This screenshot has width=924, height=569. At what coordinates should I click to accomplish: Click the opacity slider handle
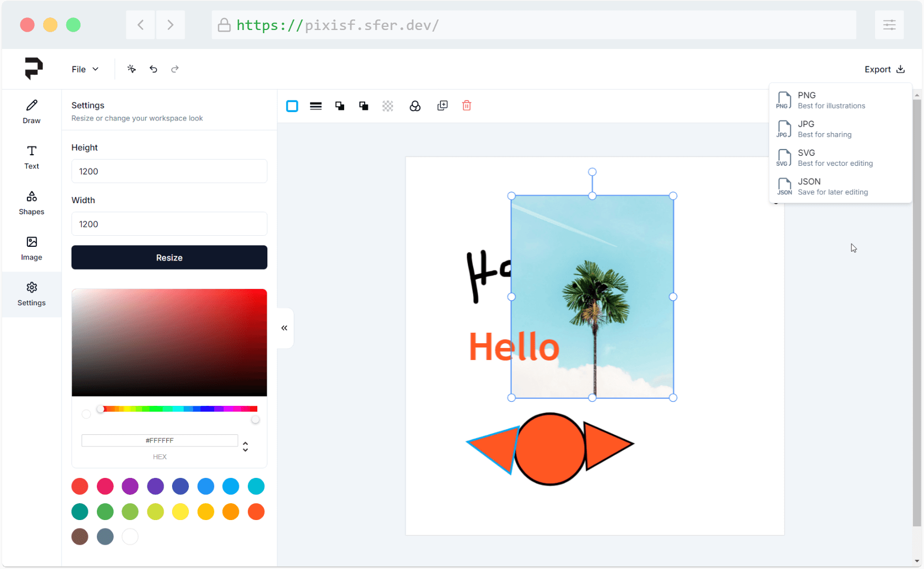point(255,420)
